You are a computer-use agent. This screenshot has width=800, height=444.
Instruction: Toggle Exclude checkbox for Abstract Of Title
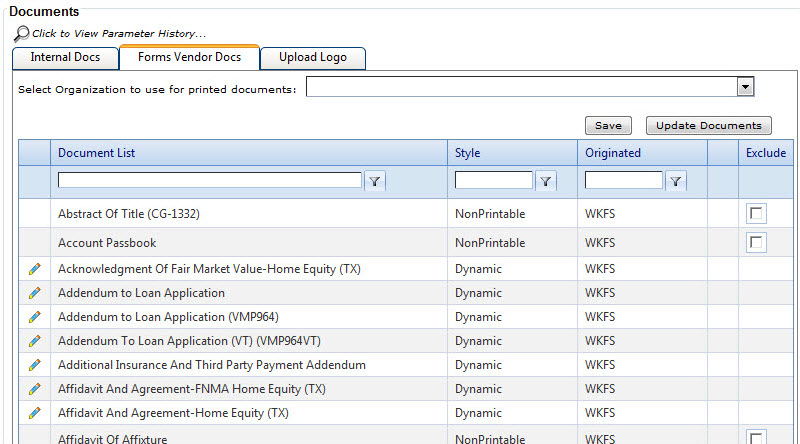[756, 213]
